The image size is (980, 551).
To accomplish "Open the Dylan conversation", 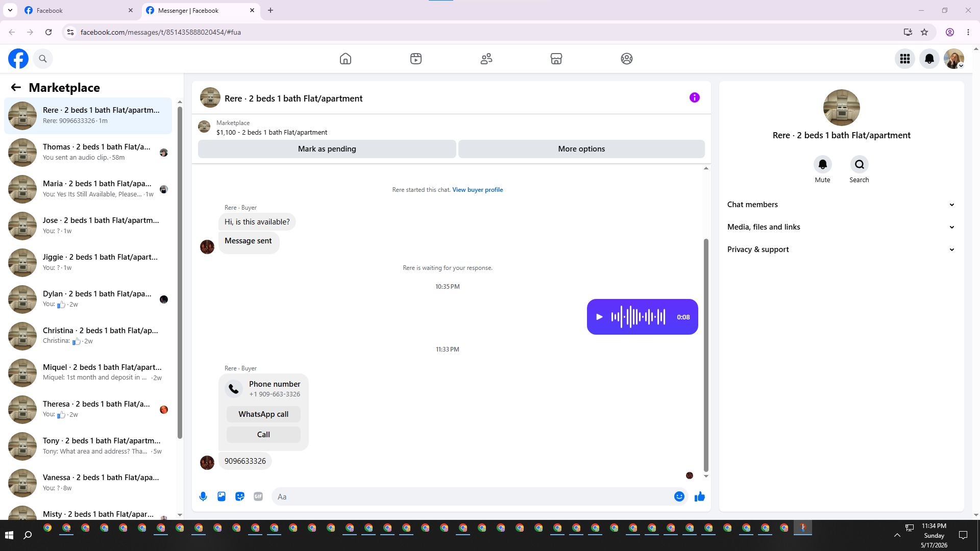I will pyautogui.click(x=88, y=299).
